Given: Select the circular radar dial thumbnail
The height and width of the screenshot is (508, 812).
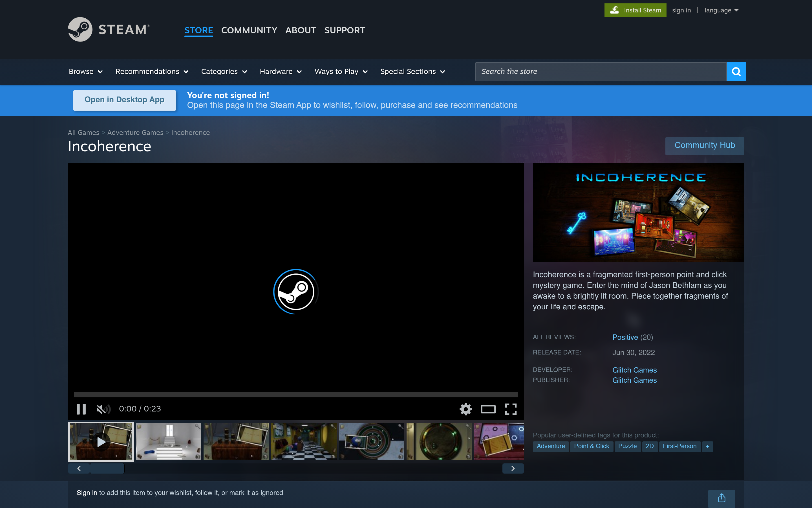Looking at the screenshot, I should tap(371, 441).
